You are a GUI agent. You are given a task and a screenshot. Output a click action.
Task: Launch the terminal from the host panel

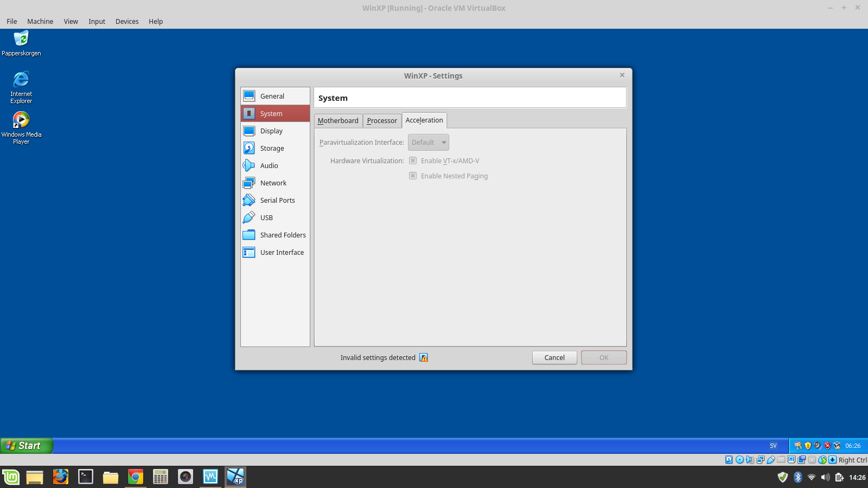(x=86, y=477)
